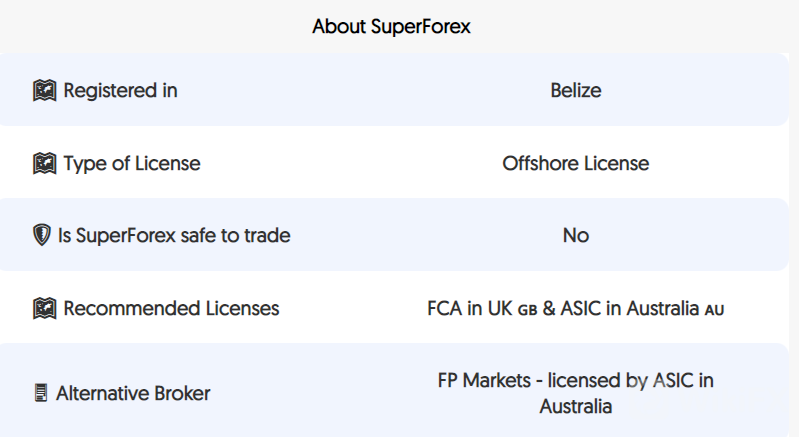
Task: Click the No value in safety row
Action: point(576,236)
